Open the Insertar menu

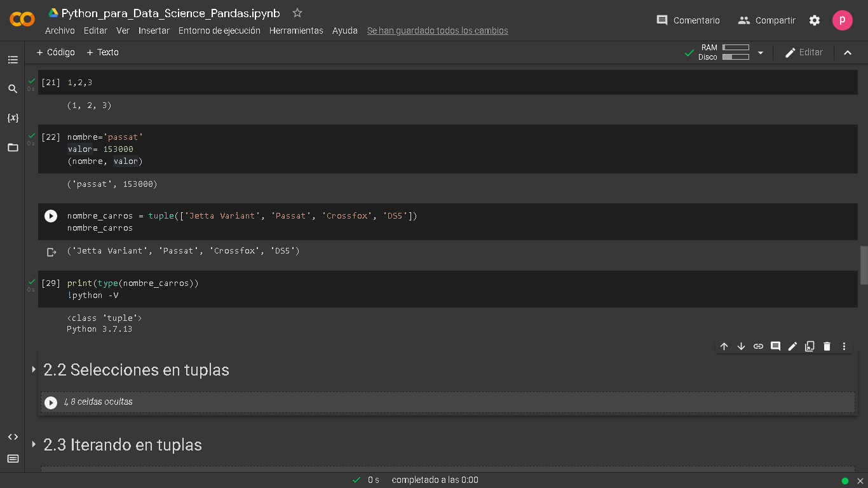click(x=154, y=30)
